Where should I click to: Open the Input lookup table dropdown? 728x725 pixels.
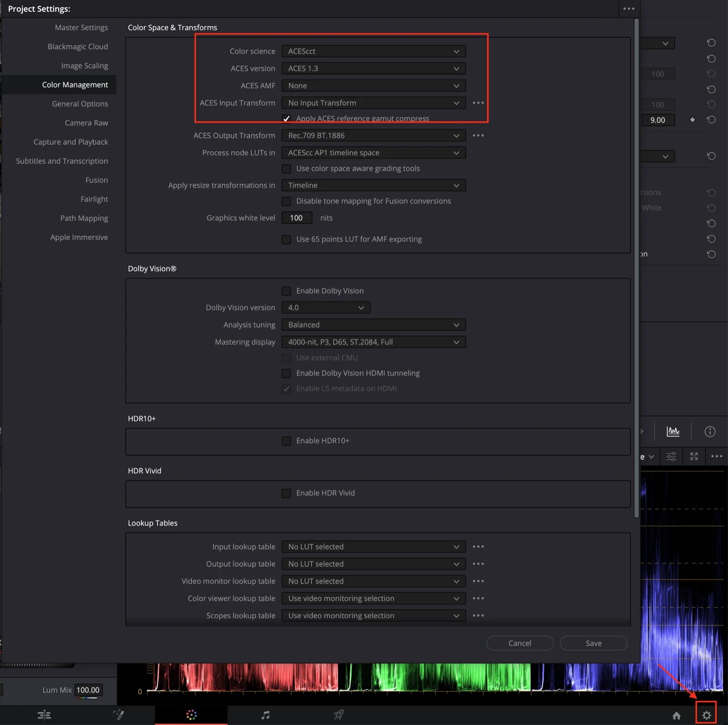click(374, 547)
